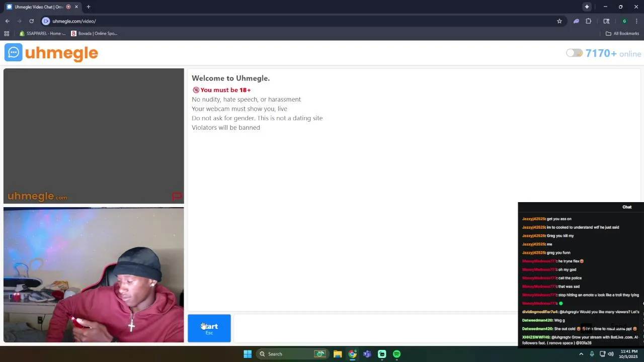Go forward in browser history
Image resolution: width=644 pixels, height=362 pixels.
click(19, 21)
